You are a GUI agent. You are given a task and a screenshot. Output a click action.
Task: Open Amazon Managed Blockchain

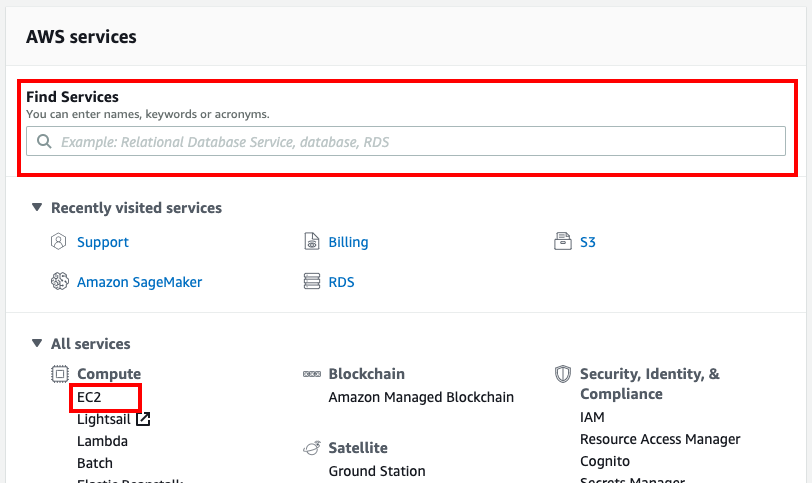(x=421, y=397)
